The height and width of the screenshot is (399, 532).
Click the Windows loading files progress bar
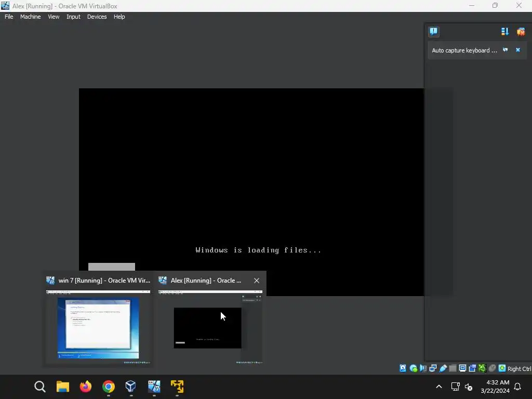112,267
